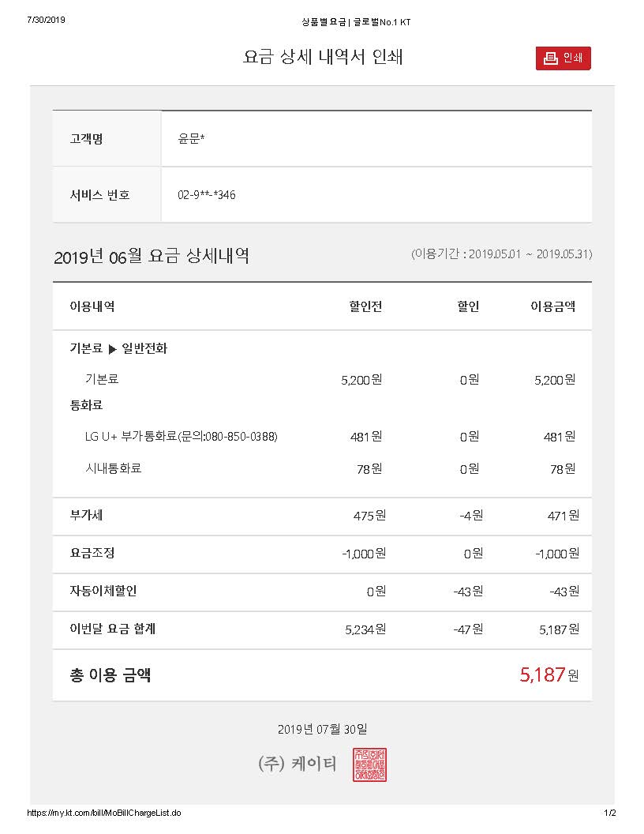
Task: Click the 요금조정 row label
Action: click(x=92, y=553)
